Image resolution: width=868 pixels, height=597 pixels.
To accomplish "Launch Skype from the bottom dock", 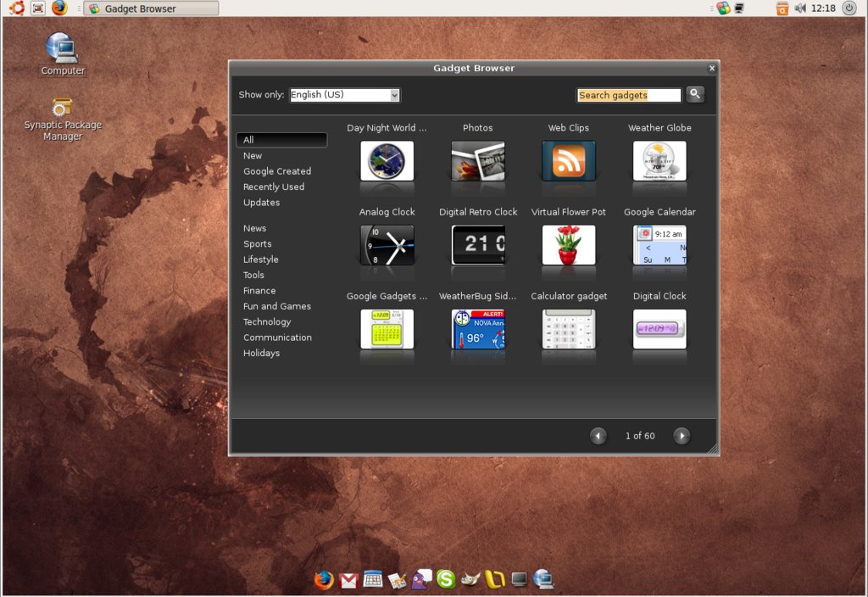I will [446, 580].
